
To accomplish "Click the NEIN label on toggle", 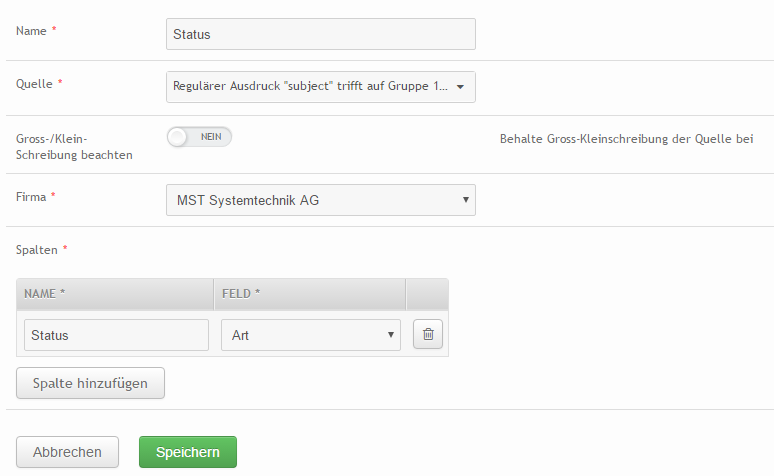I will click(211, 137).
